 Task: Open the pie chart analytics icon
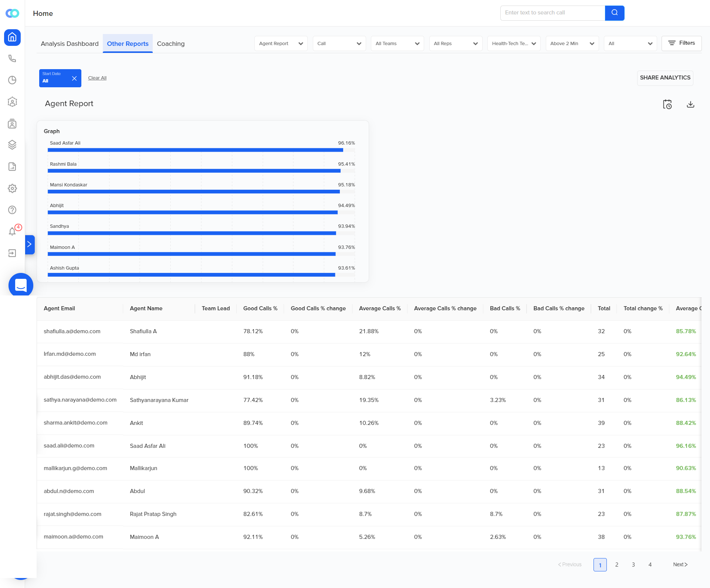coord(12,80)
